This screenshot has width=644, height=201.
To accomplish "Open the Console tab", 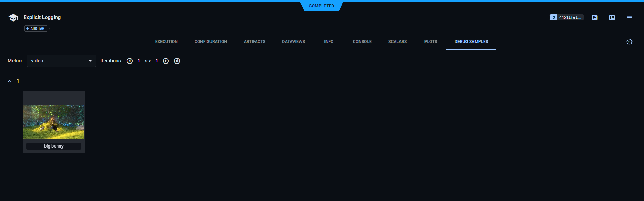I will click(x=362, y=42).
